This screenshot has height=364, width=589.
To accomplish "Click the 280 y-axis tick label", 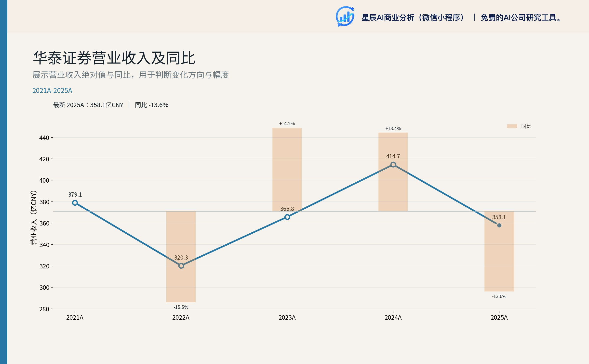I will point(44,309).
